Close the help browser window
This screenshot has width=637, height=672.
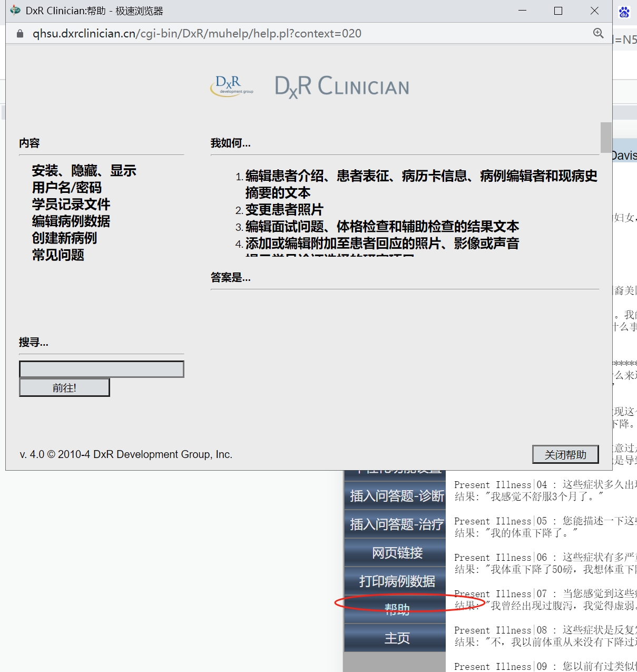[594, 11]
